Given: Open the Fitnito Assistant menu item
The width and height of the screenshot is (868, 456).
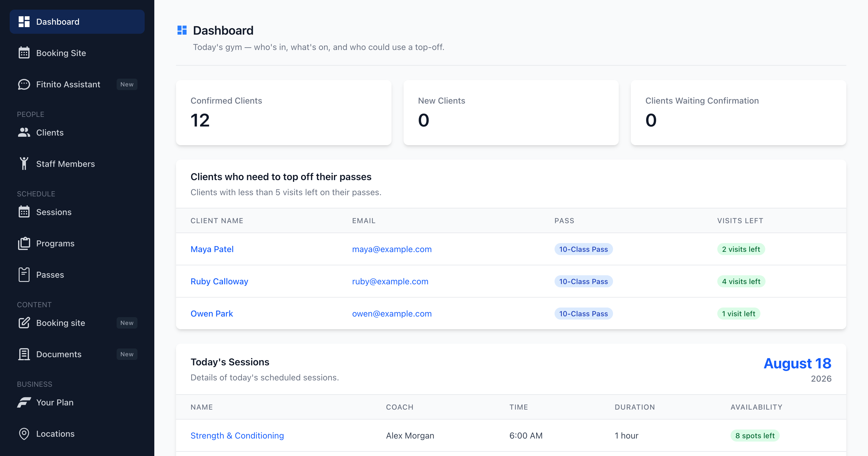Looking at the screenshot, I should [x=77, y=84].
